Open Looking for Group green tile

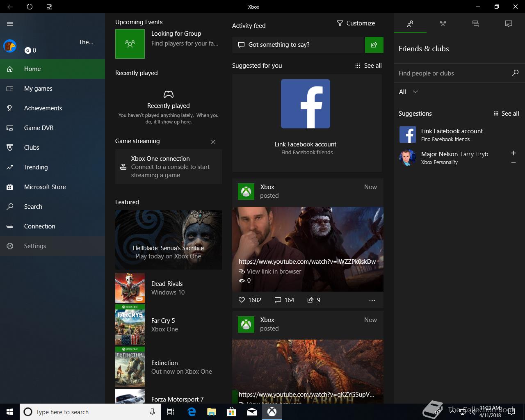pyautogui.click(x=130, y=44)
